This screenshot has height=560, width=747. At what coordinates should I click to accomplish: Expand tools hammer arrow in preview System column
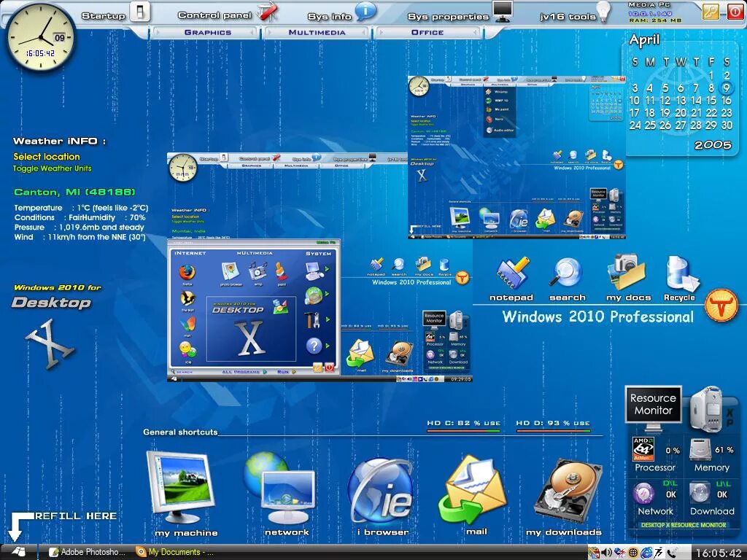tap(328, 319)
